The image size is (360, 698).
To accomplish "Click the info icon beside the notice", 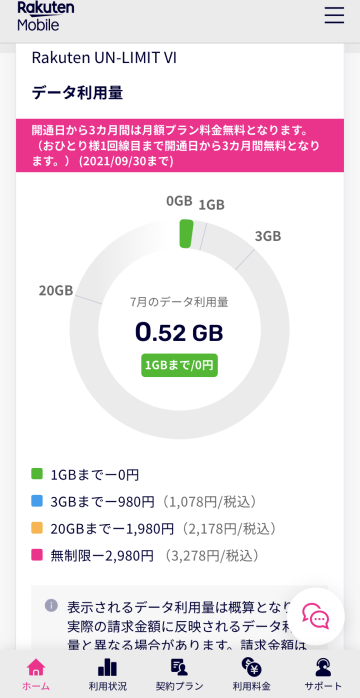I will click(x=51, y=605).
